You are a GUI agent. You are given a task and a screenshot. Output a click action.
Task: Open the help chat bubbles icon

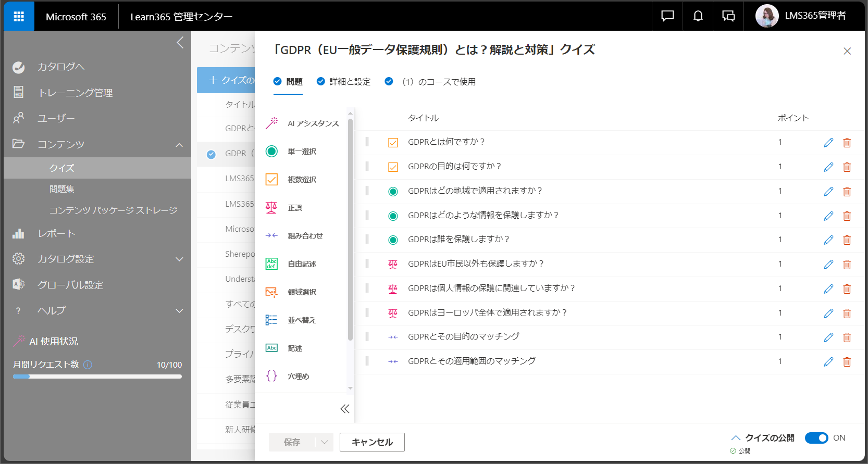(728, 16)
